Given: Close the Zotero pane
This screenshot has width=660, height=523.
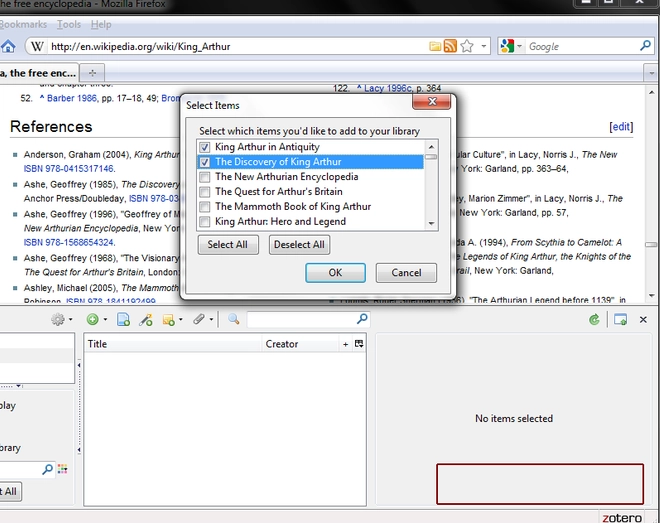Looking at the screenshot, I should click(643, 320).
